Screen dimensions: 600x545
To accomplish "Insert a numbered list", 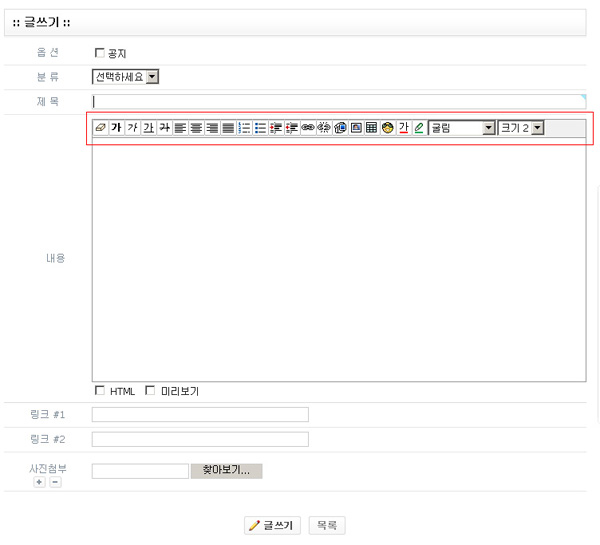I will click(x=244, y=127).
